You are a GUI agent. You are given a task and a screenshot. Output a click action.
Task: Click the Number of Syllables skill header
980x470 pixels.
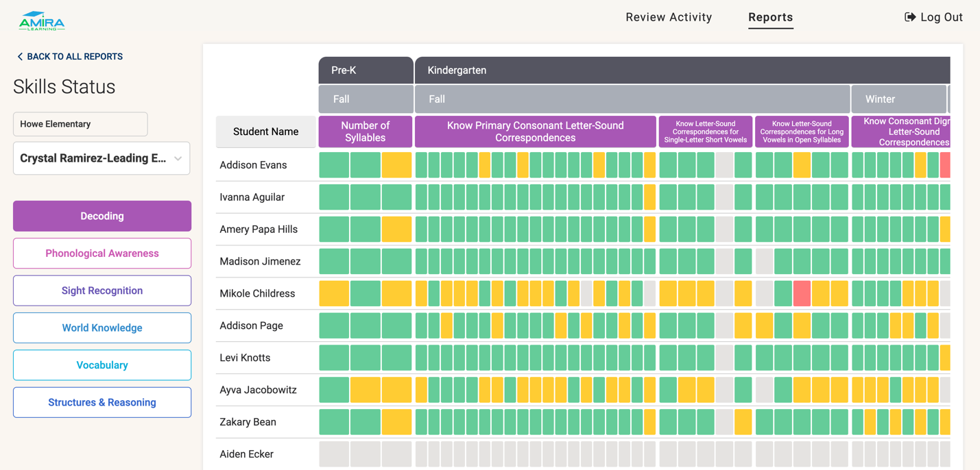point(365,131)
